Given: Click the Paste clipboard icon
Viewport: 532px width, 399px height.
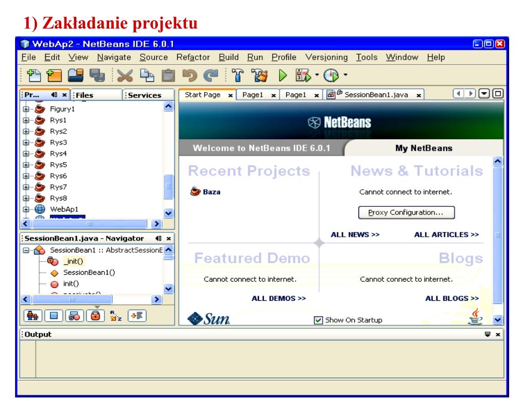Looking at the screenshot, I should point(168,75).
